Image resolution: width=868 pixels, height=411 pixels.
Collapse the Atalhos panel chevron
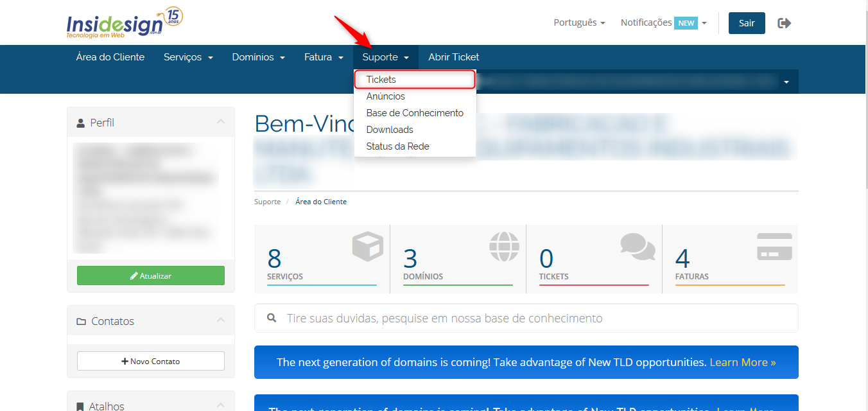click(220, 405)
